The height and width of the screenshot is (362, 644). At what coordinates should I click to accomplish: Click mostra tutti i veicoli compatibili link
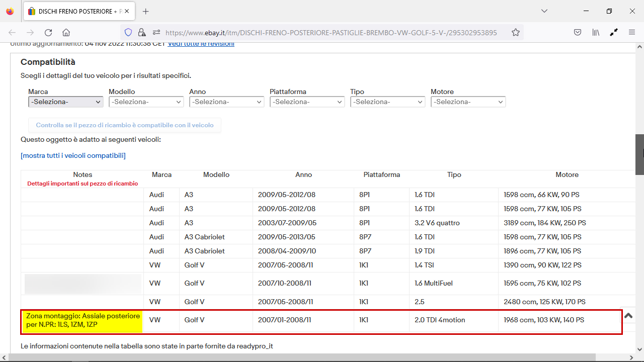73,155
